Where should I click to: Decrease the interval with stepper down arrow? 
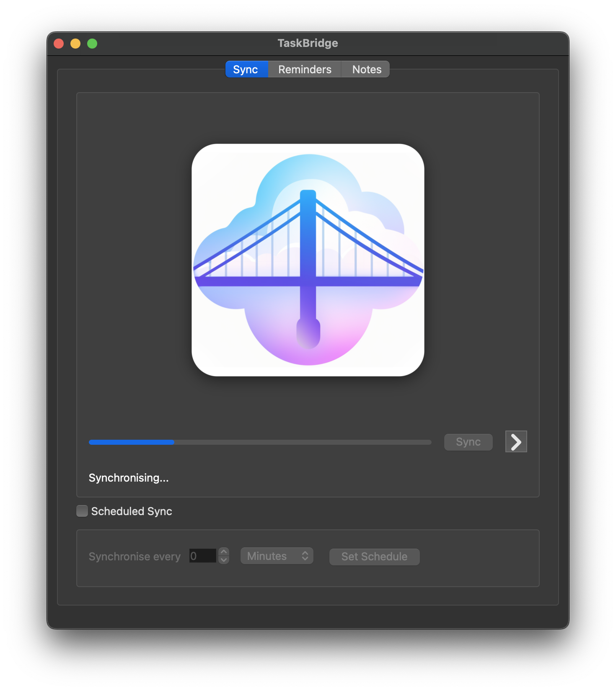pyautogui.click(x=224, y=560)
